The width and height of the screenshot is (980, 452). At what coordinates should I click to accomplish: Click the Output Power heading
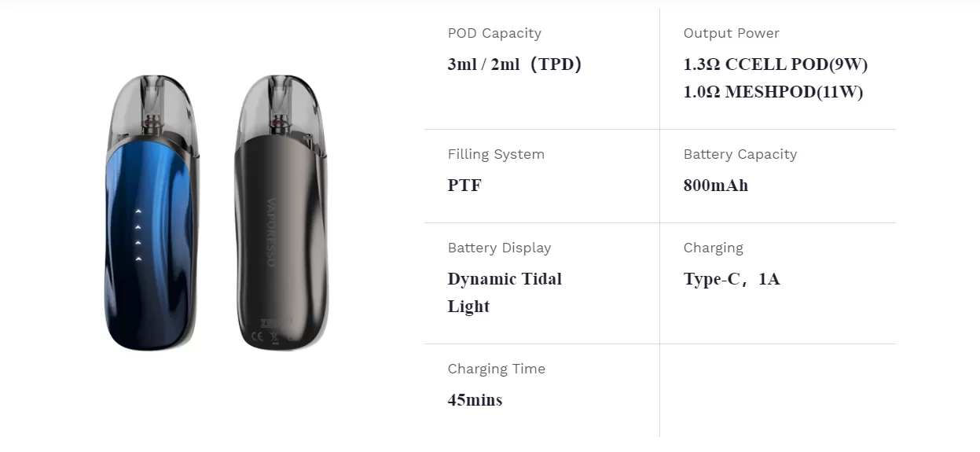pos(731,33)
